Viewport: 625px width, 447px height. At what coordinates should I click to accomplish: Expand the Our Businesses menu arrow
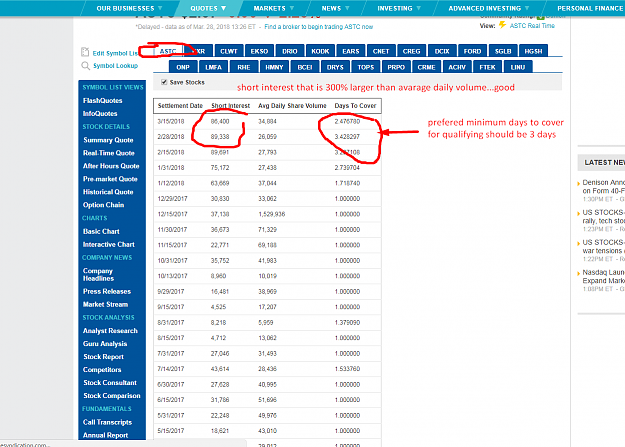pyautogui.click(x=160, y=8)
